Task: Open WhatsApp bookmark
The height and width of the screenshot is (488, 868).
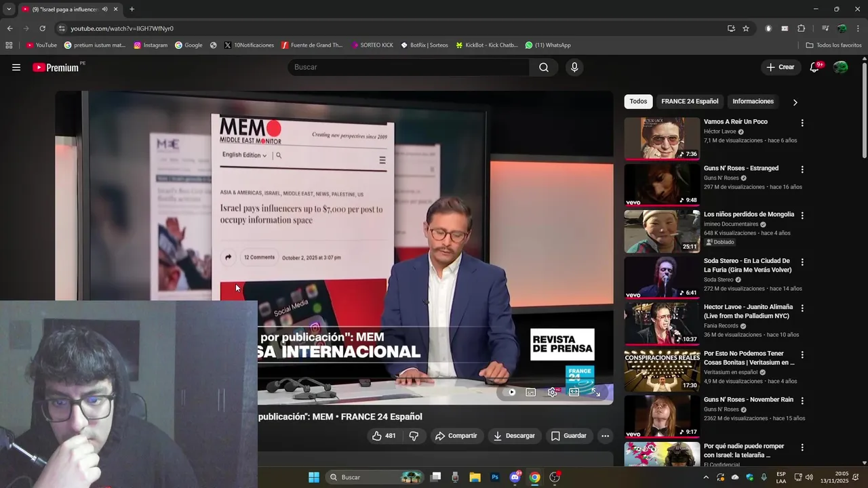Action: tap(548, 45)
